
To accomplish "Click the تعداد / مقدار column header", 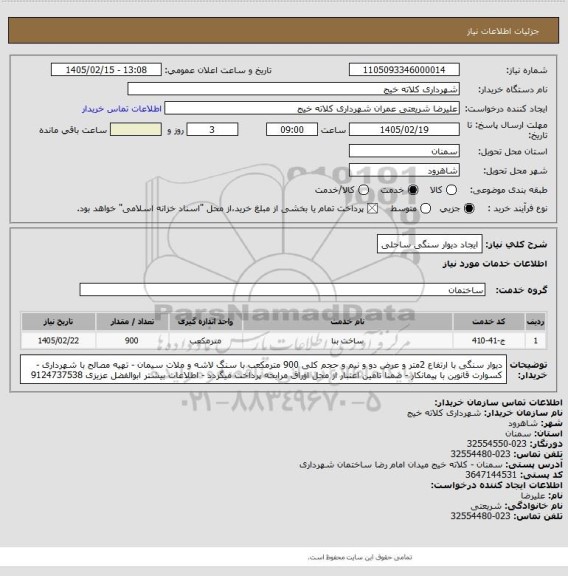I will 132,322.
